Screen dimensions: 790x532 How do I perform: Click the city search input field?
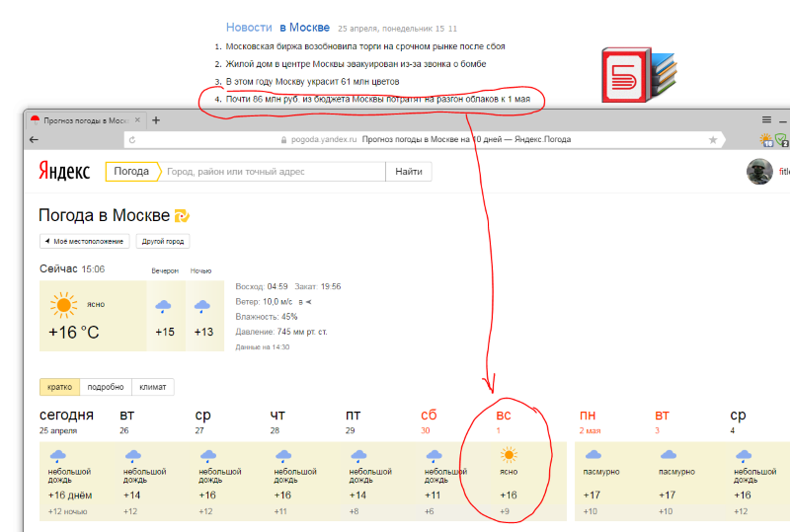[x=275, y=172]
